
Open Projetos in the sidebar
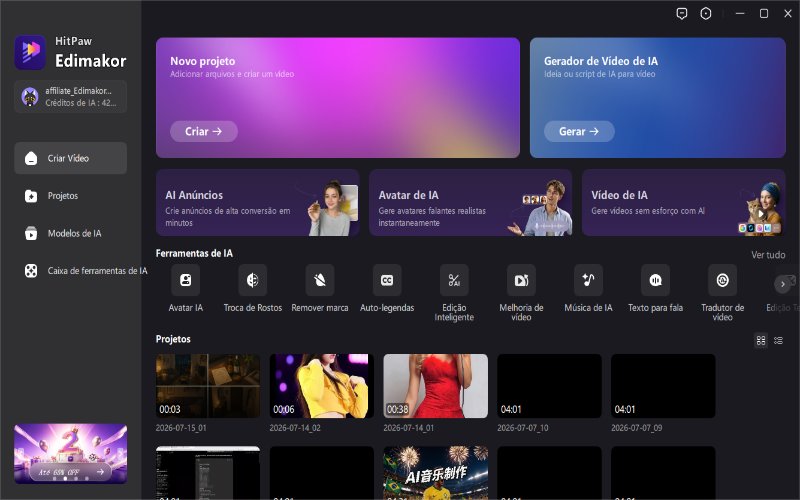point(70,195)
